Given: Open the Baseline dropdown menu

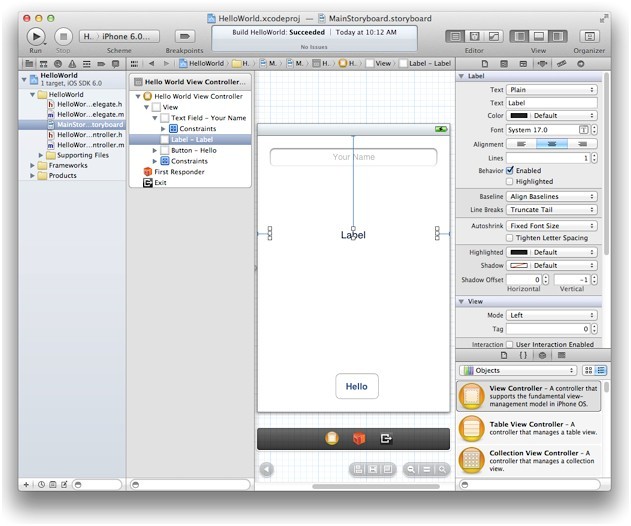Looking at the screenshot, I should (551, 197).
